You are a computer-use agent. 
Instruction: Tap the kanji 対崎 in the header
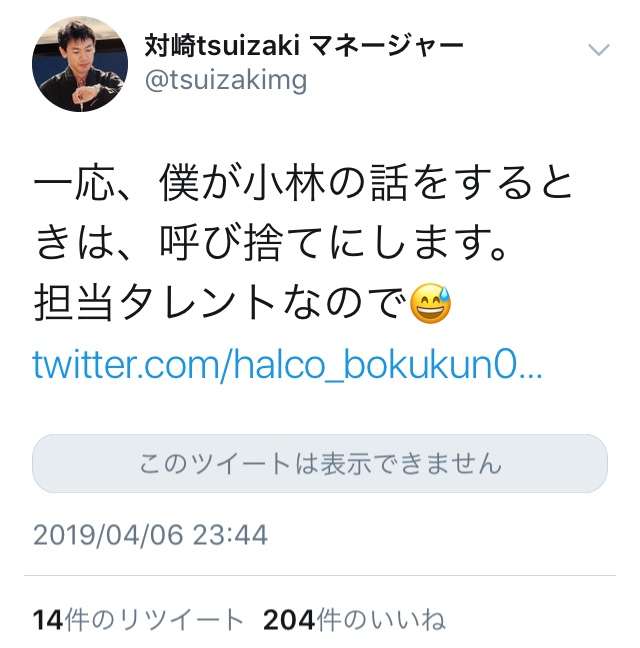[x=170, y=45]
